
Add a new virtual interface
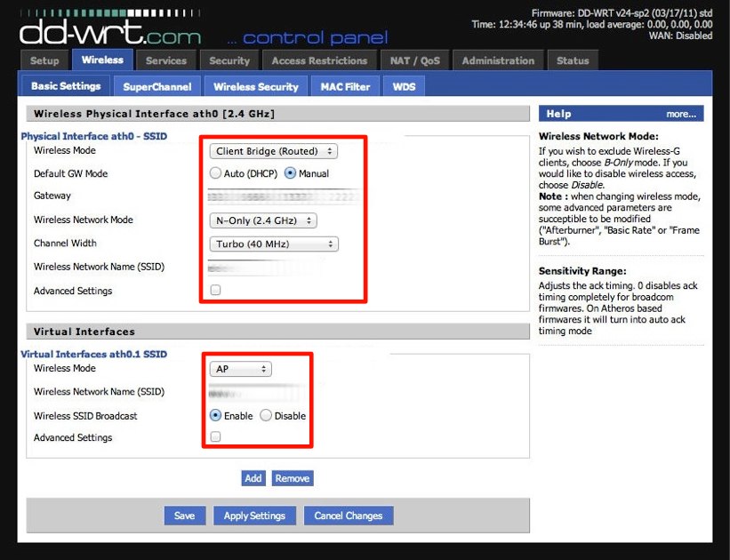253,478
